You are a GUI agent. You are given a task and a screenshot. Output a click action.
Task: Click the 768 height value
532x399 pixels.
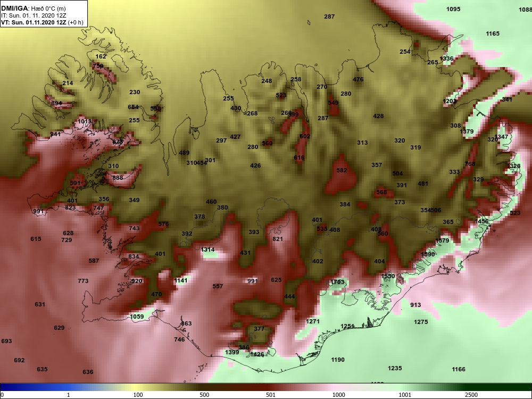[x=470, y=164]
